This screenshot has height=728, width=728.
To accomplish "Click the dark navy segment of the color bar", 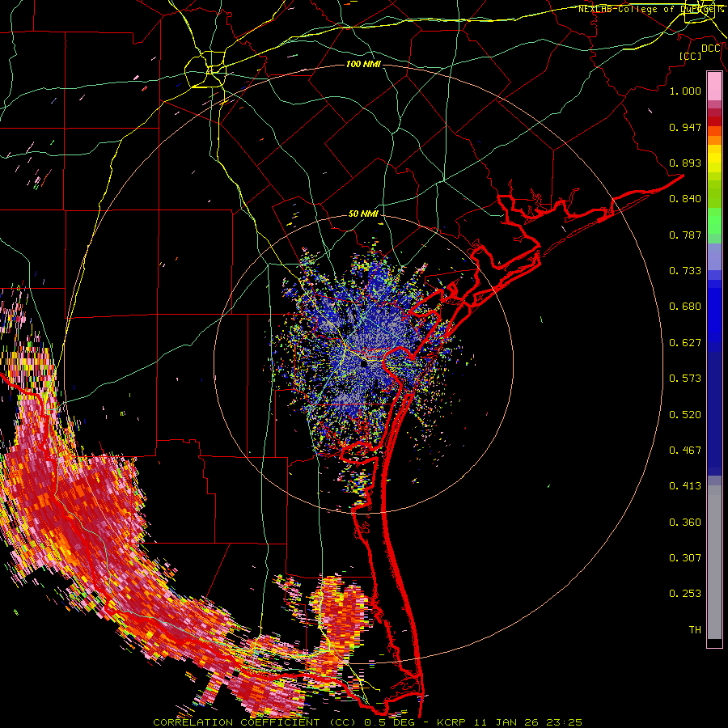I will click(714, 413).
